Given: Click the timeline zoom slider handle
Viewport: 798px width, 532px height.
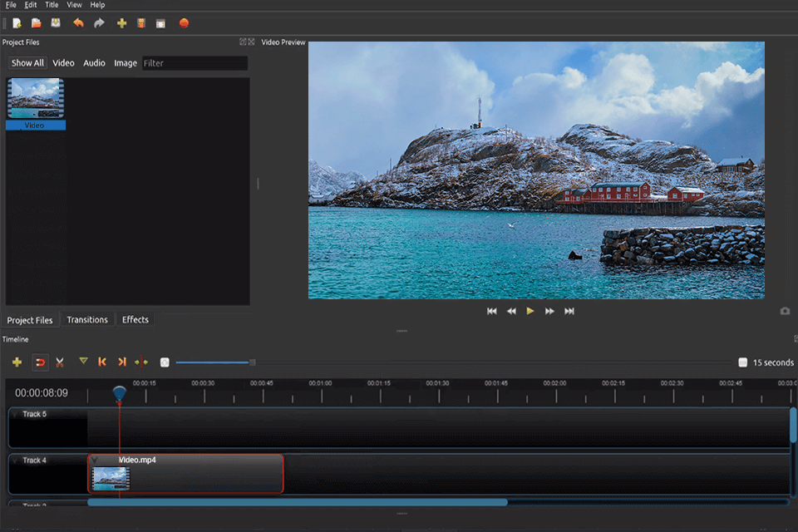Looking at the screenshot, I should click(252, 362).
